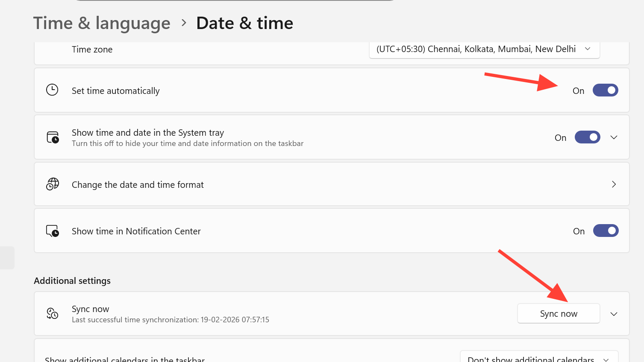The image size is (644, 362).
Task: Click the Time zone label
Action: point(92,50)
